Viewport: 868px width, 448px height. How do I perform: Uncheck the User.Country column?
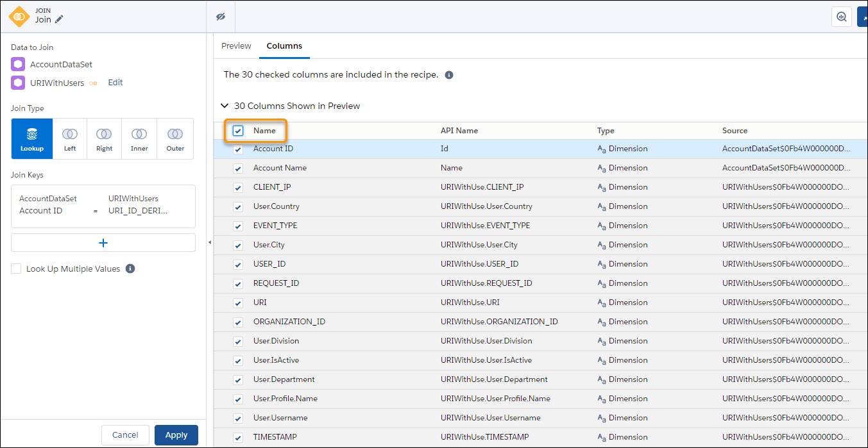pyautogui.click(x=238, y=207)
